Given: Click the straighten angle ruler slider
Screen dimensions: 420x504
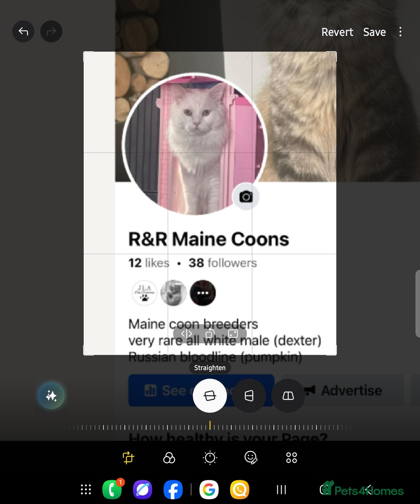Looking at the screenshot, I should pyautogui.click(x=210, y=427).
